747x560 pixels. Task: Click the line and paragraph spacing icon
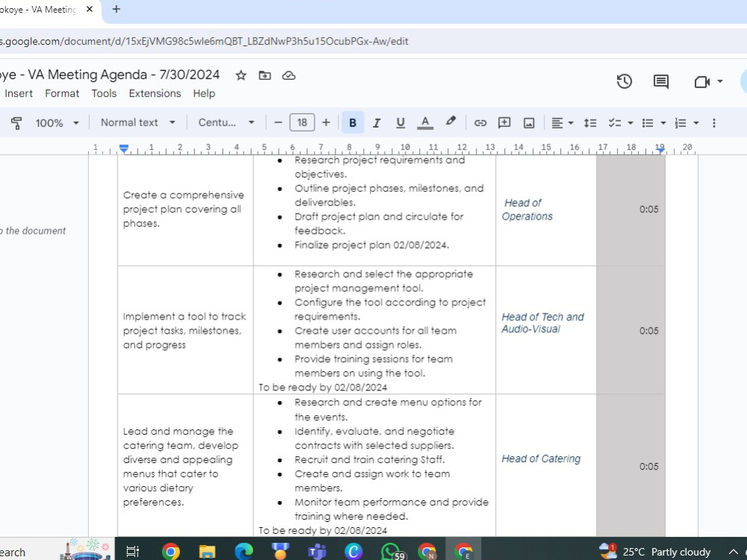[x=590, y=123]
